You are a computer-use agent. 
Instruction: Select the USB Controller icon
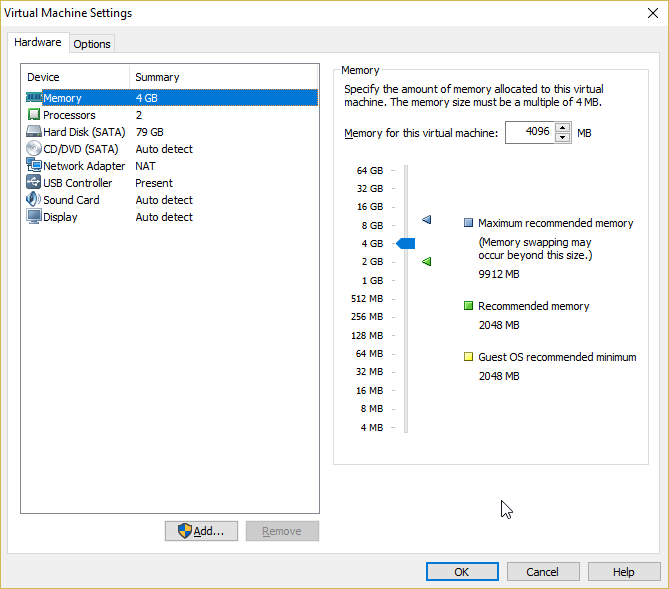click(x=34, y=182)
